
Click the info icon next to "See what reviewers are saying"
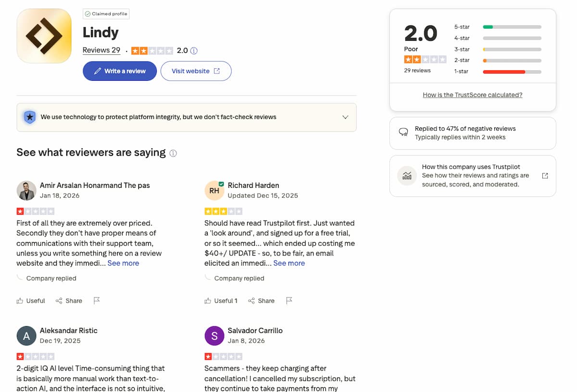(x=173, y=153)
